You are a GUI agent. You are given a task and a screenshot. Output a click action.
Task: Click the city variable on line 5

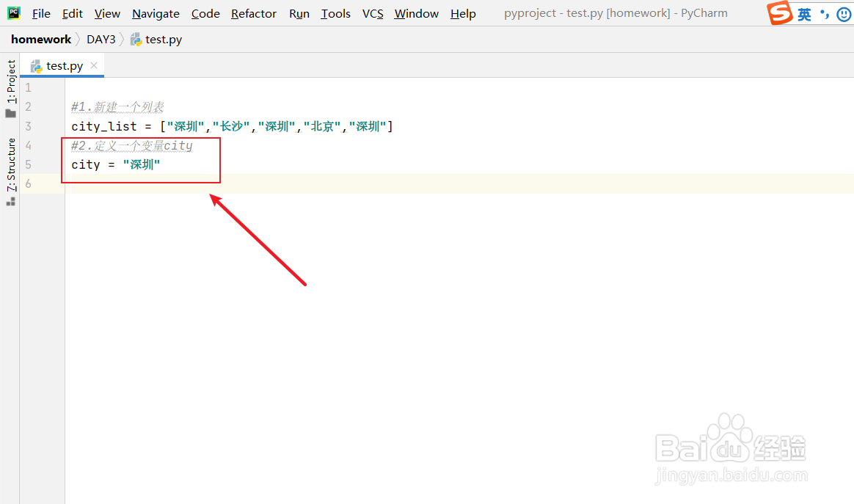[86, 164]
